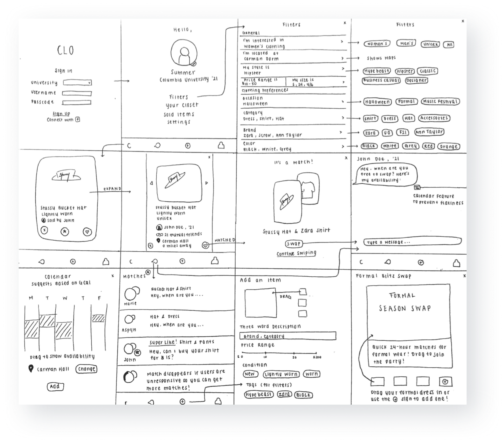Expand the My style is filter row chevron
504x442 pixels.
[343, 69]
